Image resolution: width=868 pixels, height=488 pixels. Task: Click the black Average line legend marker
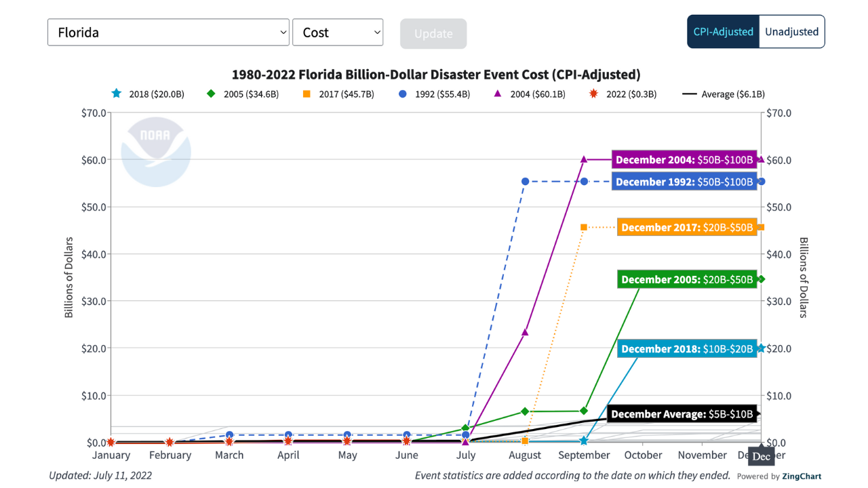click(x=690, y=94)
